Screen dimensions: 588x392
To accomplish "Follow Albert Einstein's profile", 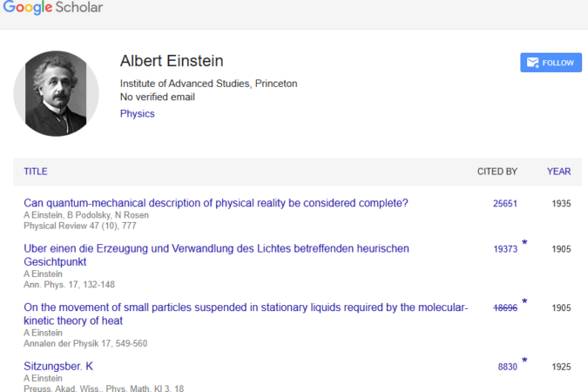I will [x=551, y=63].
